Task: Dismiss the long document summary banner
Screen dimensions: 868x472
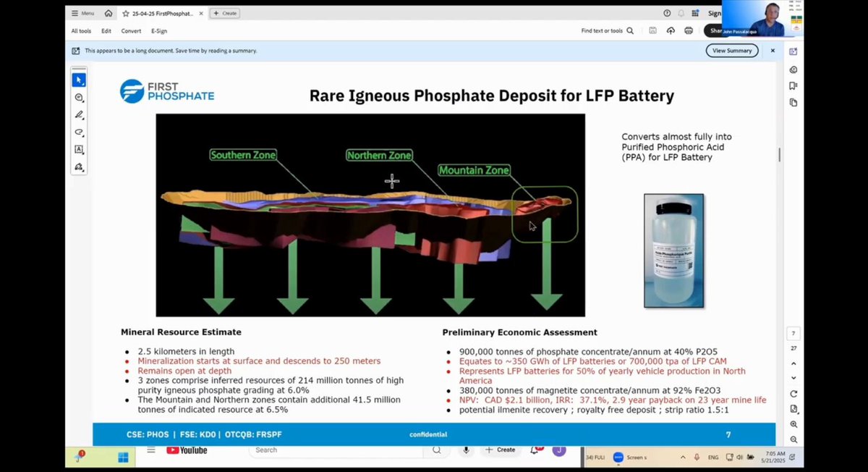Action: 773,51
